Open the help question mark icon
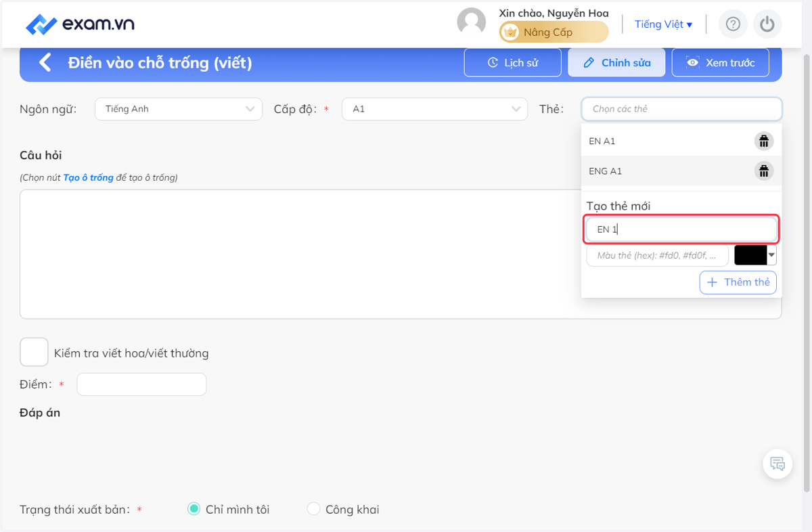Image resolution: width=812 pixels, height=532 pixels. coord(733,24)
